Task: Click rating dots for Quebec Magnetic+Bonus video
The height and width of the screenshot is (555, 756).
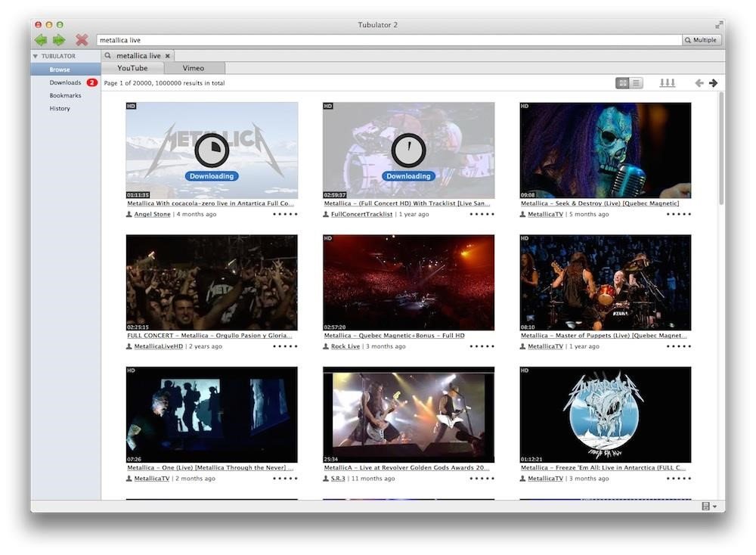Action: coord(482,346)
